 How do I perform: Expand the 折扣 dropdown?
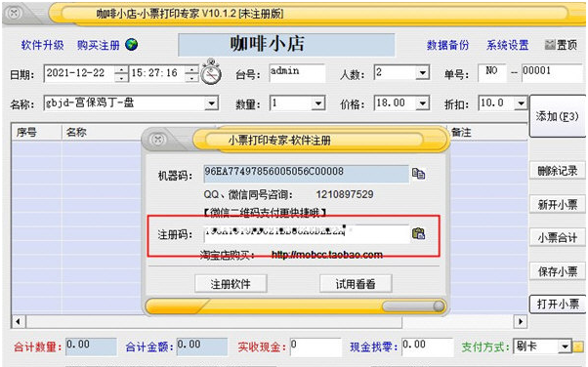(x=522, y=103)
